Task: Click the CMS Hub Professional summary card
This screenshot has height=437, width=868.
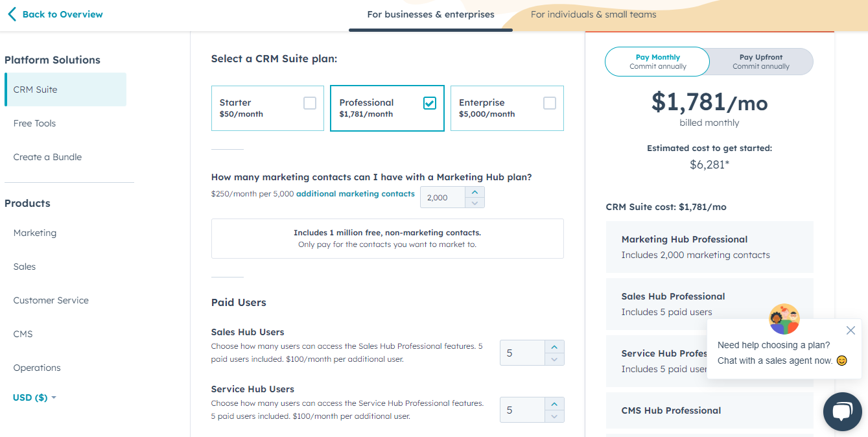Action: tap(709, 410)
